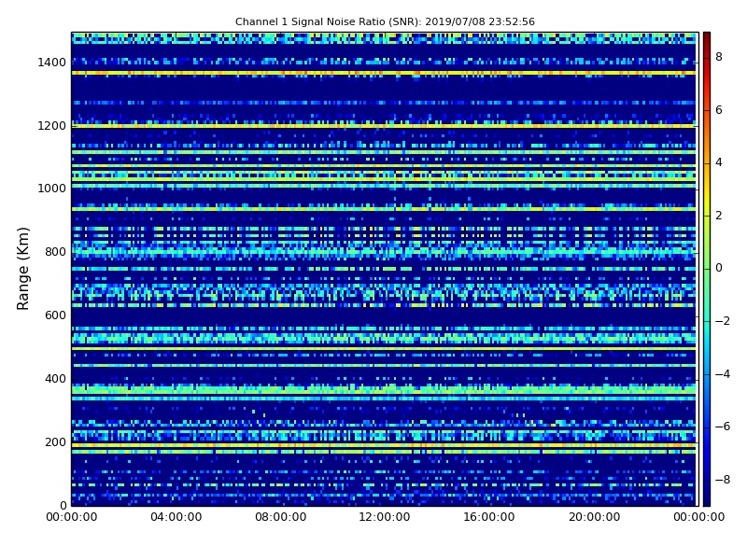Screen dimensions: 747x560
Task: Click the 1400 range tick label
Action: [x=51, y=63]
